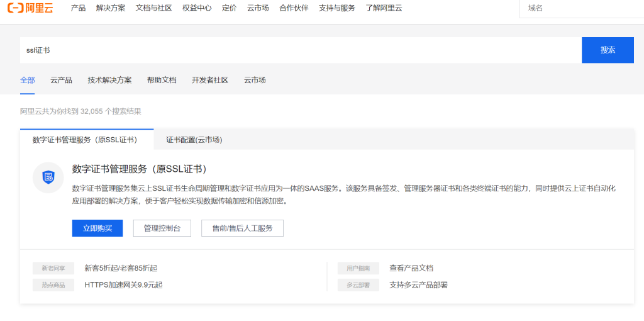Open the 支持与服务 menu
This screenshot has height=321, width=644.
tap(336, 8)
